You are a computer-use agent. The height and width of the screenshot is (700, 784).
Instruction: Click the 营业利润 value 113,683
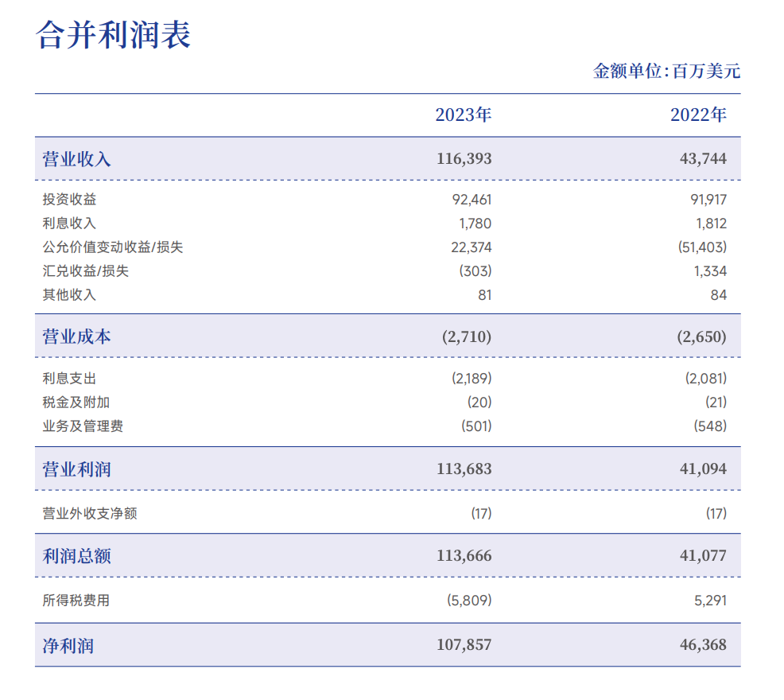[x=464, y=469]
